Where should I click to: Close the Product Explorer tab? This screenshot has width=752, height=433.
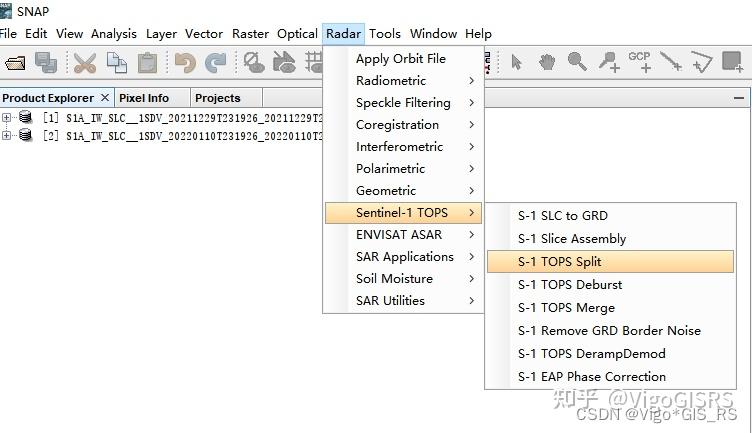click(103, 98)
